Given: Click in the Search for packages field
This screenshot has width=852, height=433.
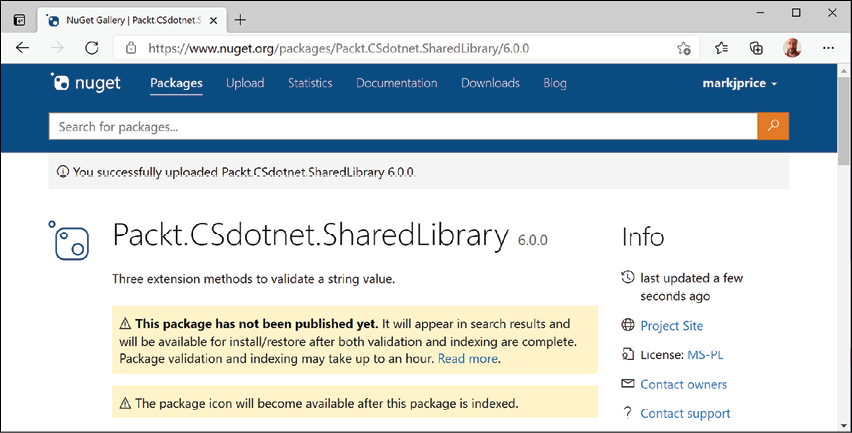Looking at the screenshot, I should (x=400, y=126).
